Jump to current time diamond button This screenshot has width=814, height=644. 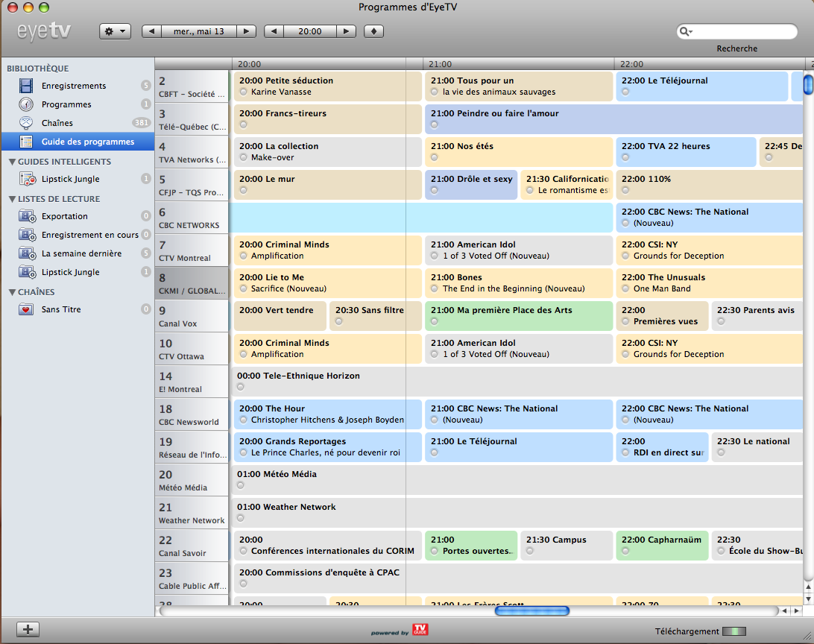(373, 31)
